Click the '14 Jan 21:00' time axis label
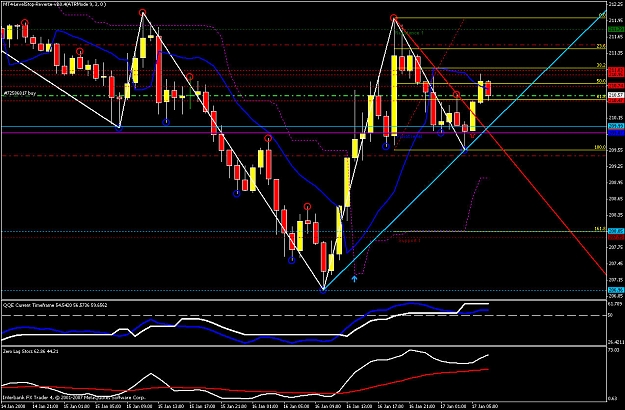This screenshot has height=410, width=625. [x=44, y=407]
